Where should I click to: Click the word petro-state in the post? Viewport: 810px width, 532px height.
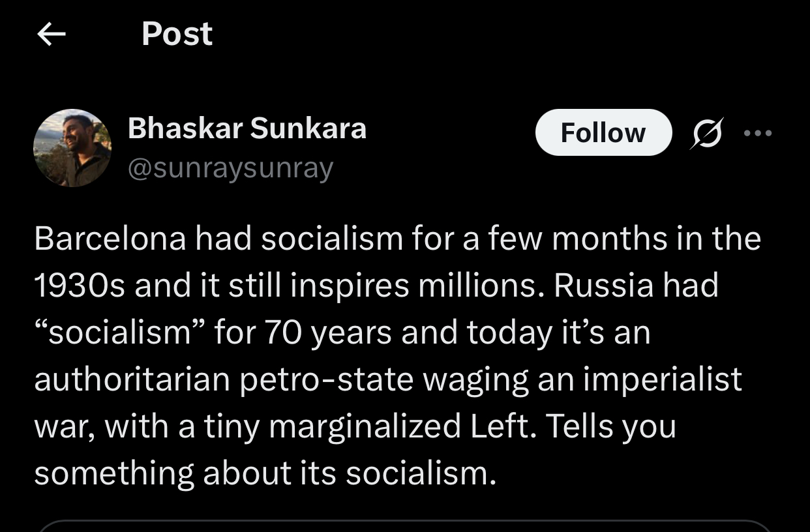(327, 379)
